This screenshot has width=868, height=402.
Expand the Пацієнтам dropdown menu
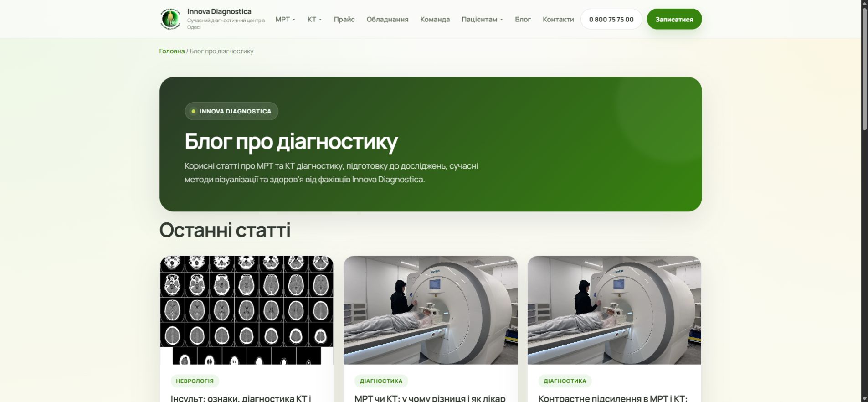[x=482, y=19]
